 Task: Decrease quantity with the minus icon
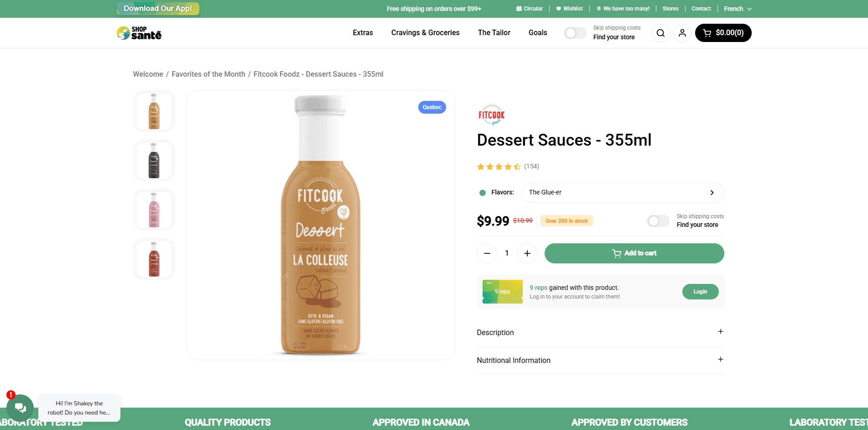[487, 253]
